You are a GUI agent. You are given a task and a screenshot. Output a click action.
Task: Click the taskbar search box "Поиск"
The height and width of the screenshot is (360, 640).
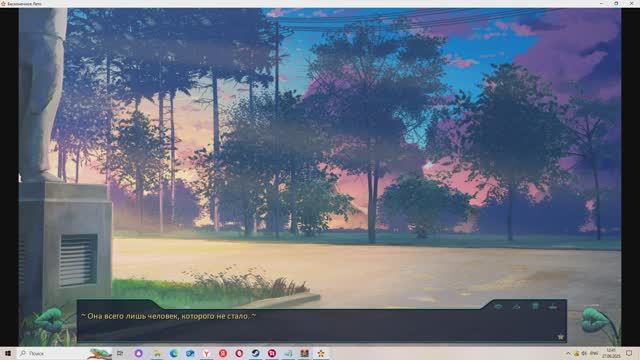pyautogui.click(x=65, y=353)
